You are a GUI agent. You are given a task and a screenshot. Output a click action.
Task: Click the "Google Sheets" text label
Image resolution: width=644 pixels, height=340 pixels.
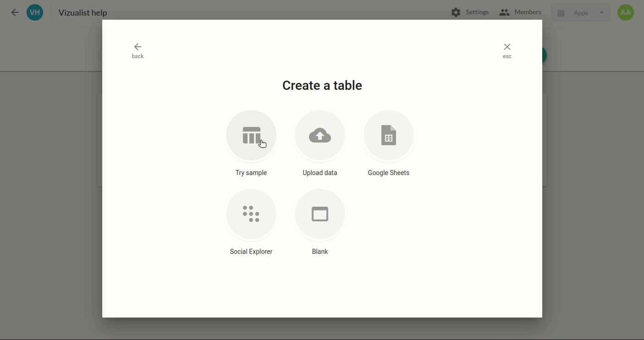pos(389,173)
